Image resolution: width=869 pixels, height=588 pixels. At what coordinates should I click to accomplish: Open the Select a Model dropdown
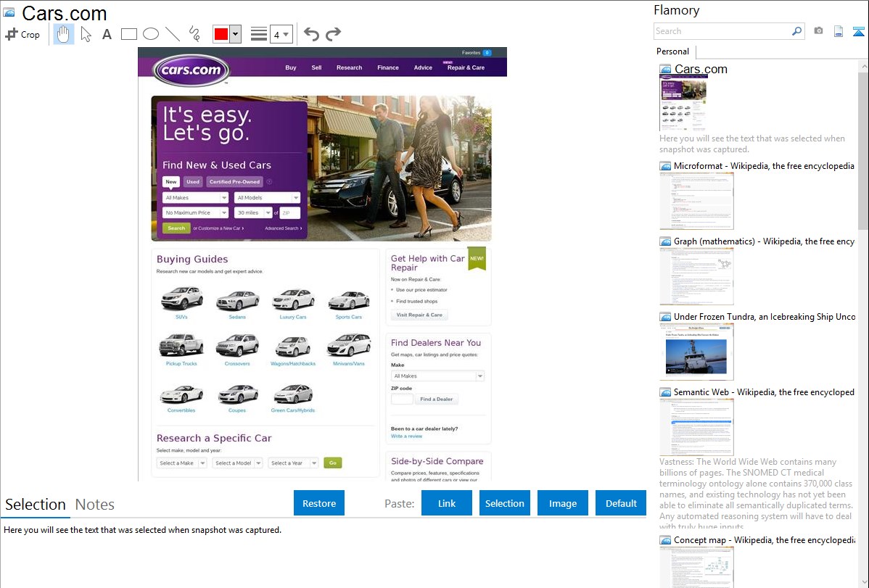237,463
